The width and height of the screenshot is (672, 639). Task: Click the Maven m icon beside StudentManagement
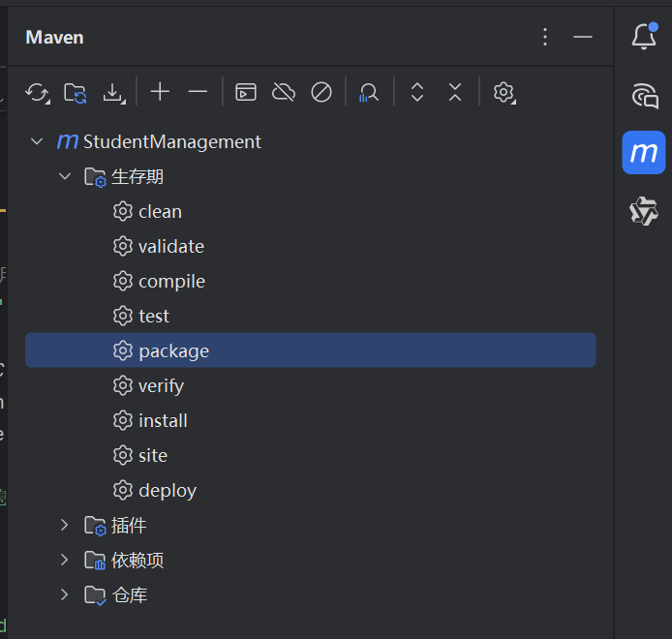tap(68, 141)
